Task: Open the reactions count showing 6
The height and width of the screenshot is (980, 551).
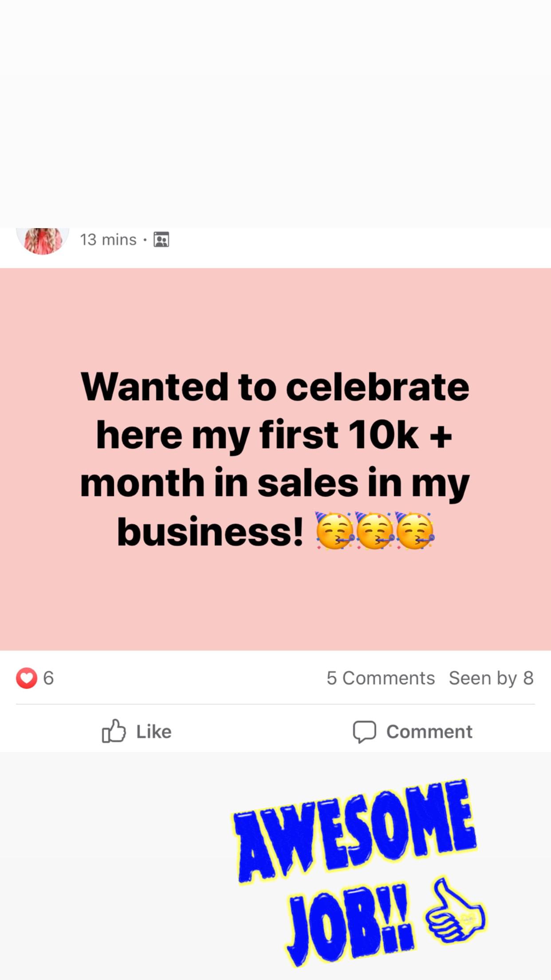Action: pyautogui.click(x=48, y=678)
